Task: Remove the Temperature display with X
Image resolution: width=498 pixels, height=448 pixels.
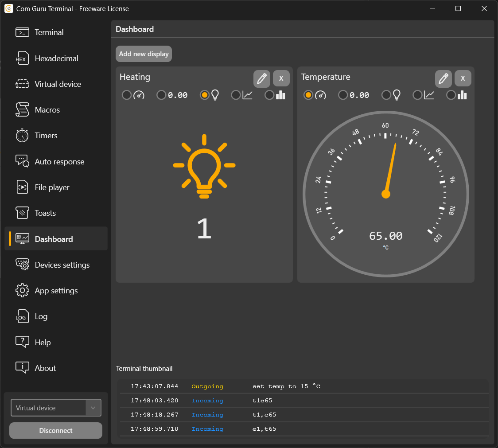Action: coord(463,78)
